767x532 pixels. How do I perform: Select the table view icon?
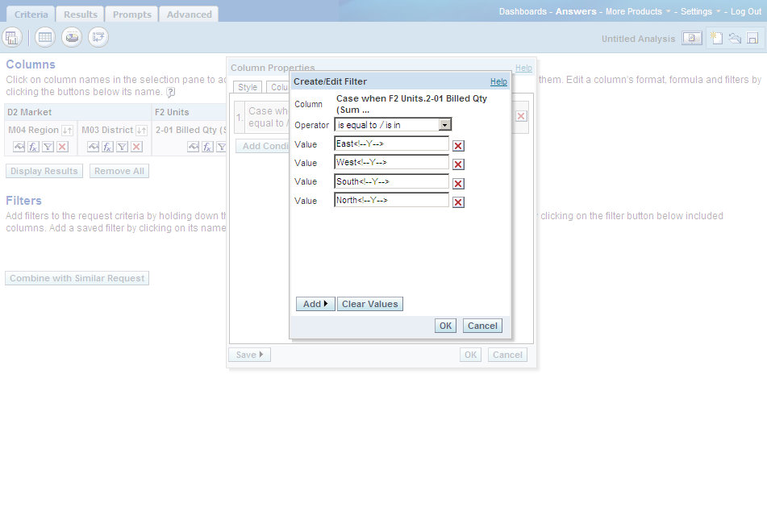tap(44, 37)
